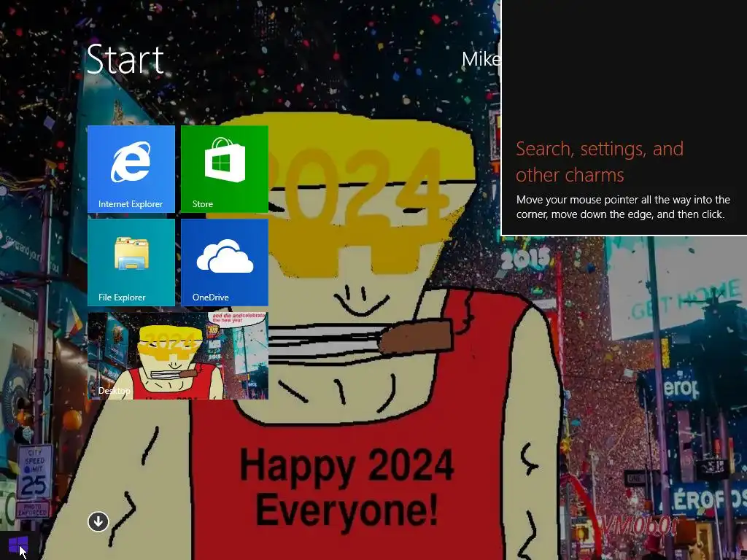Switch to the Desktop tile
The width and height of the screenshot is (747, 560).
(178, 356)
